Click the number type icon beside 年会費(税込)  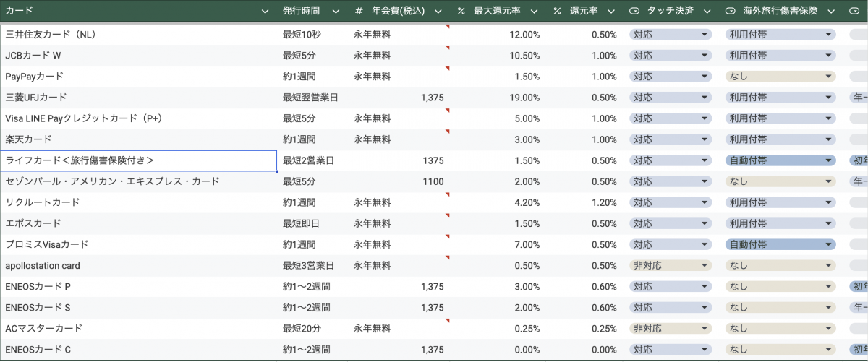click(x=359, y=12)
